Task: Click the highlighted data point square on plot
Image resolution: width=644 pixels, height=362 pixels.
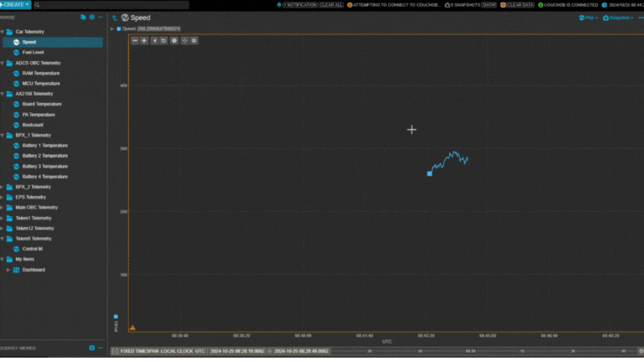Action: click(429, 173)
